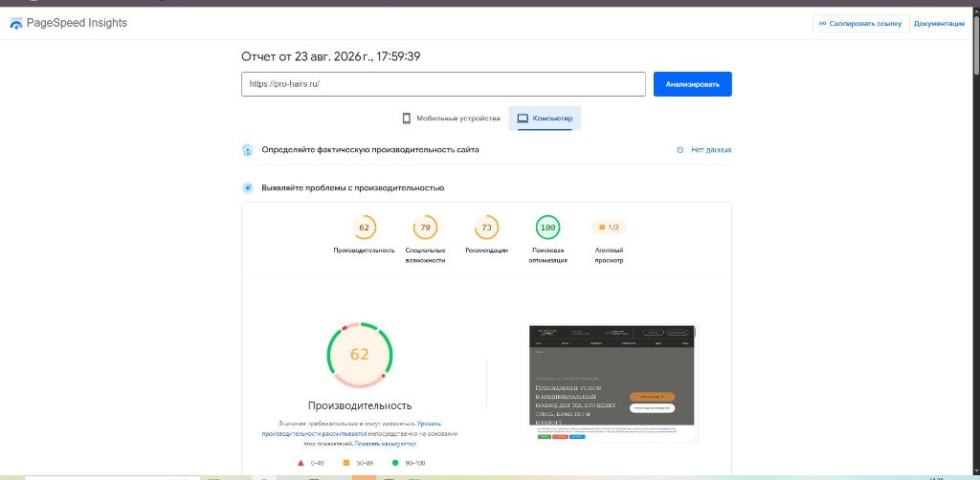This screenshot has height=480, width=980.
Task: Click the Специальные возможности label
Action: coord(425,255)
